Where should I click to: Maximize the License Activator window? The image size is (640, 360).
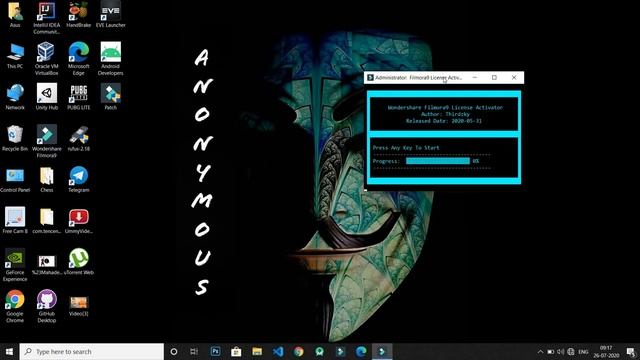[494, 78]
